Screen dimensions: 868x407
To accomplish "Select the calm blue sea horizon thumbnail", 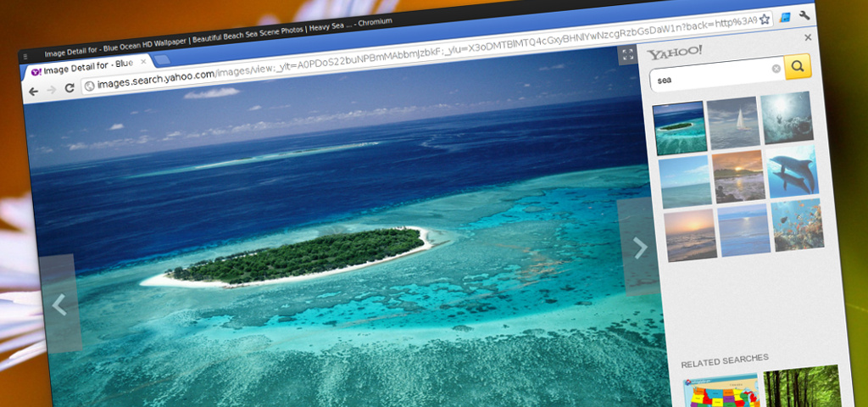I will 685,181.
